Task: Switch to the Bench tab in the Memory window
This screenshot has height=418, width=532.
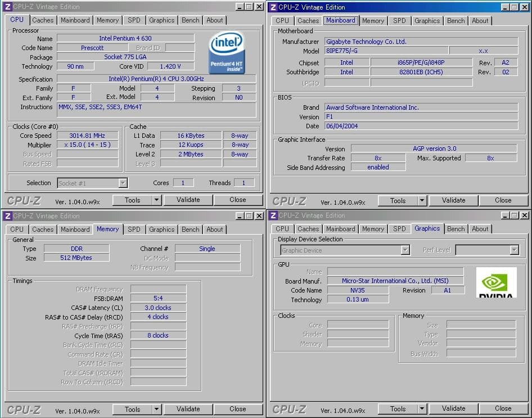Action: [x=190, y=230]
